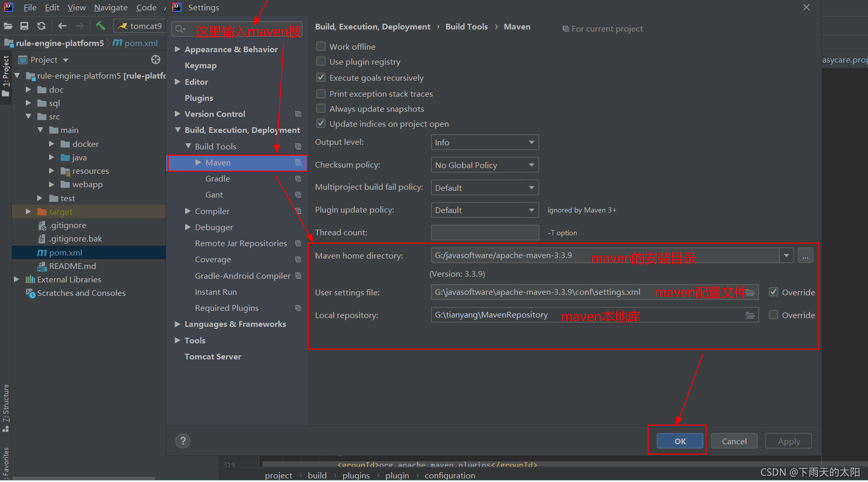Click the Build project hammer icon
The width and height of the screenshot is (868, 482).
tap(100, 26)
